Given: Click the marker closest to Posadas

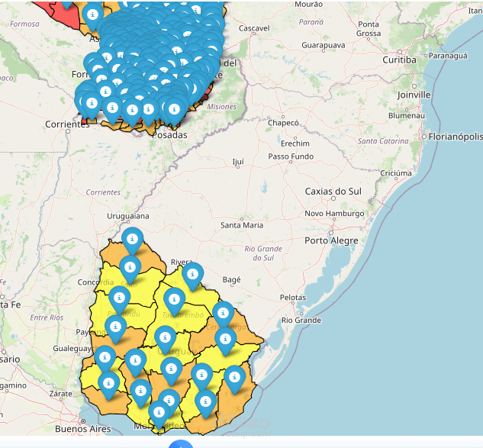Looking at the screenshot, I should point(174,110).
